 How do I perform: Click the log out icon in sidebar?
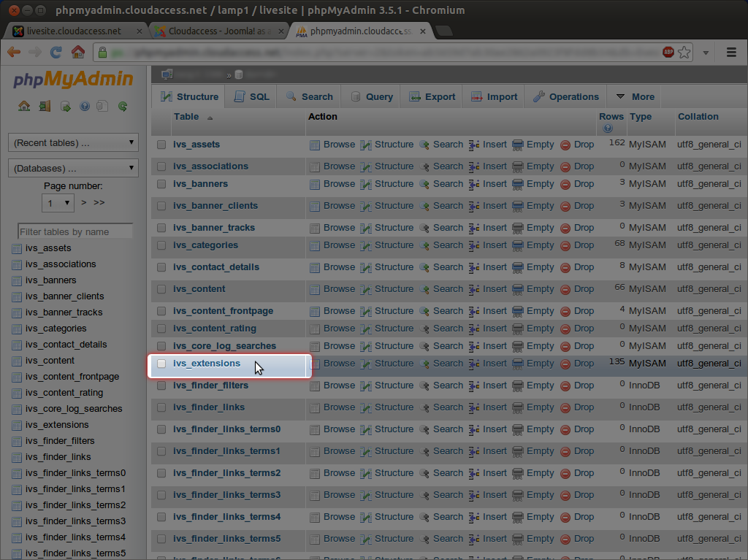tap(45, 107)
